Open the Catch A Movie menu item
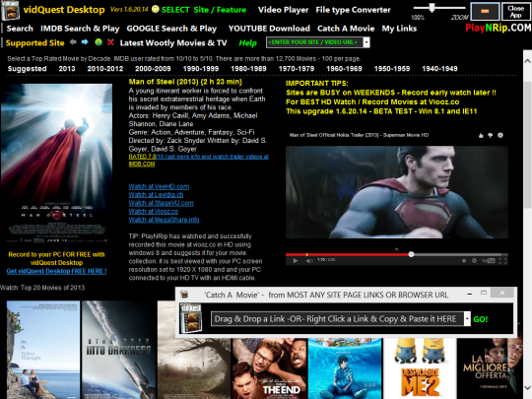 (346, 29)
